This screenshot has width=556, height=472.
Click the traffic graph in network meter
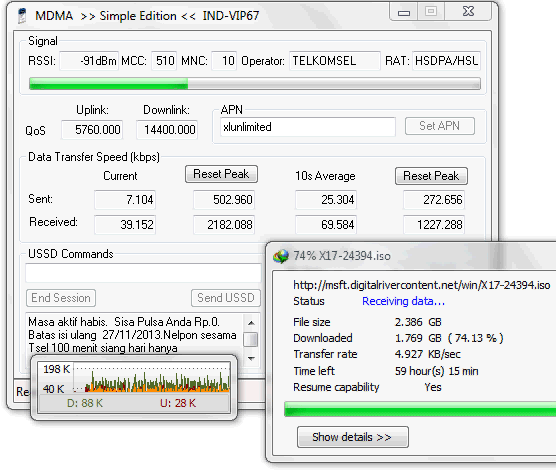click(152, 378)
